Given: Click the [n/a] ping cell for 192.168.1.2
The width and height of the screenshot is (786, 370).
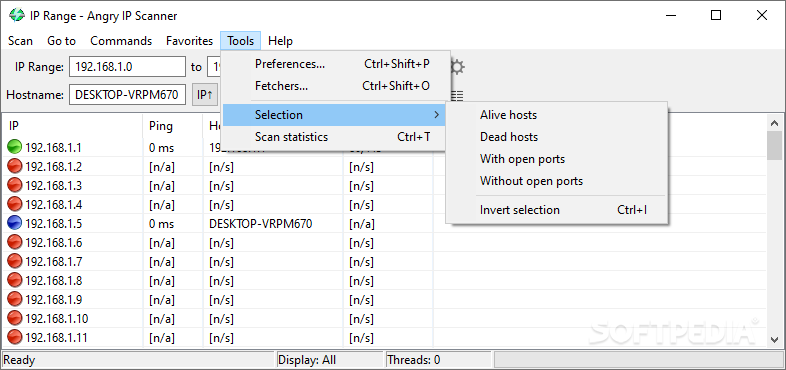Looking at the screenshot, I should [x=161, y=167].
